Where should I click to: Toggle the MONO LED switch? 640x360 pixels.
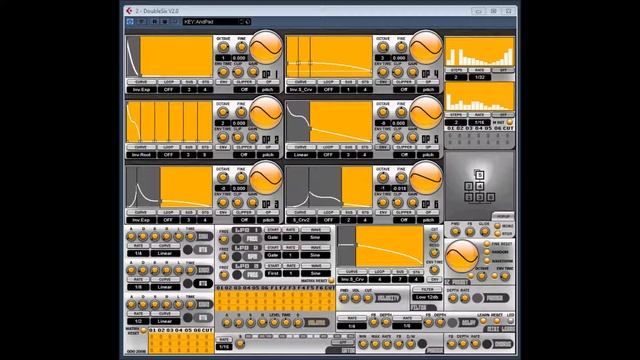497,226
